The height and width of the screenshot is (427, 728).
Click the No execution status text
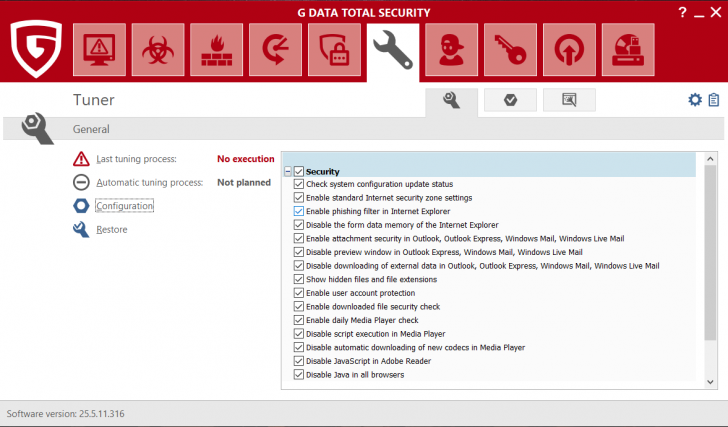pos(246,159)
